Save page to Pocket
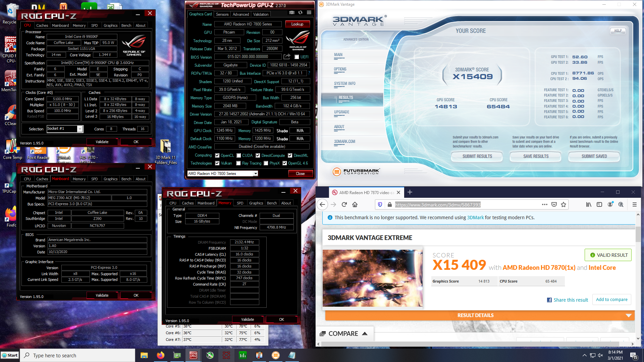This screenshot has width=644, height=362. coord(554,204)
